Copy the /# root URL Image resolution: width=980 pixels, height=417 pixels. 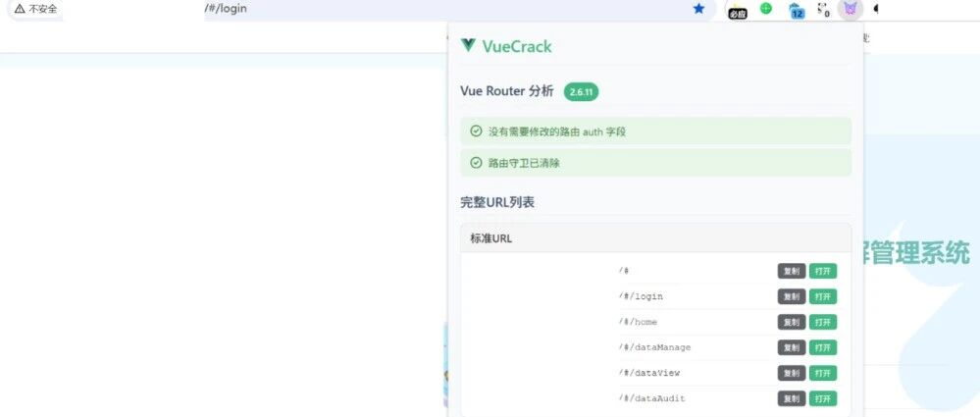tap(792, 272)
